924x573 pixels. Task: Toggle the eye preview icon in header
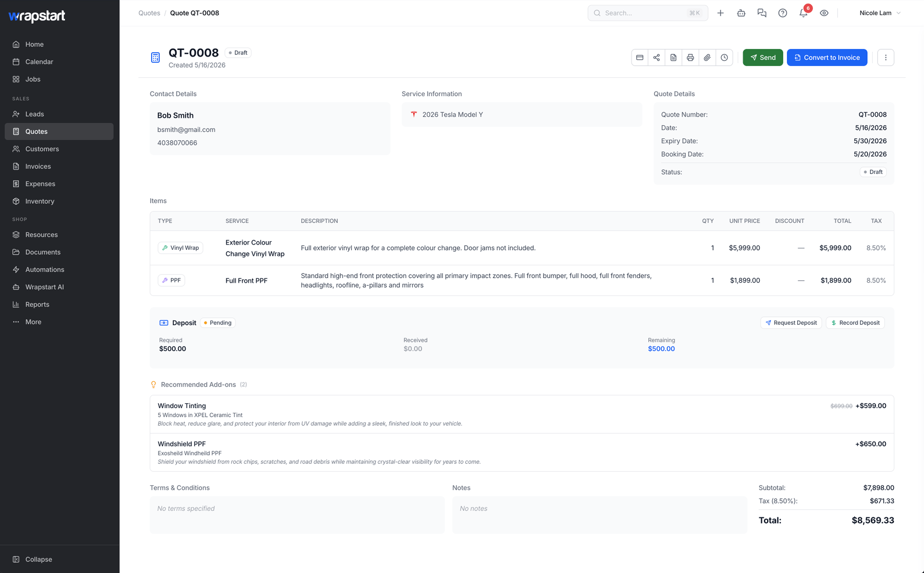(x=824, y=13)
